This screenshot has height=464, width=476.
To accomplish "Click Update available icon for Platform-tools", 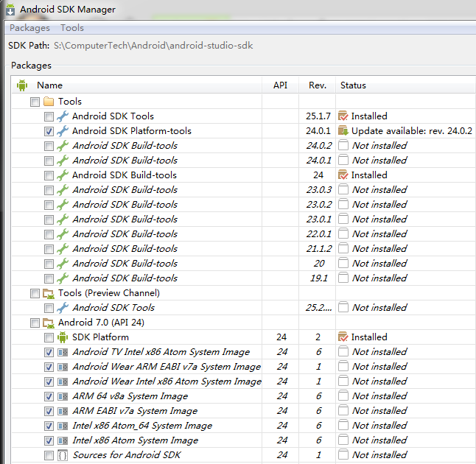I will pos(343,131).
